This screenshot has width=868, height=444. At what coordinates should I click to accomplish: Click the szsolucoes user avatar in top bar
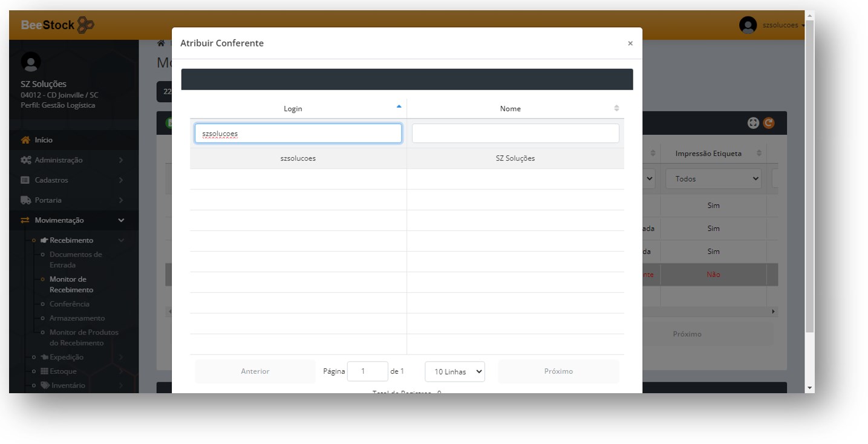[748, 25]
